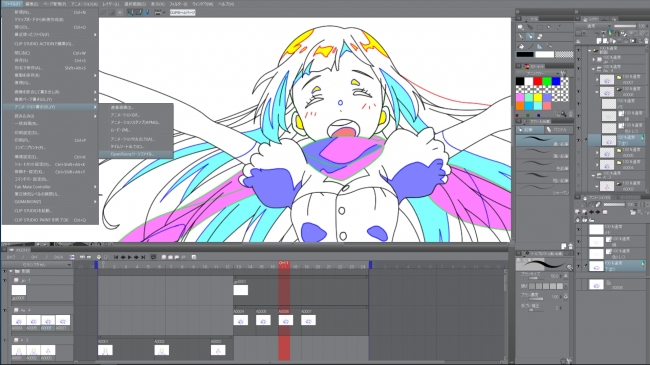Open the レイヤー menu in menu bar

111,4
